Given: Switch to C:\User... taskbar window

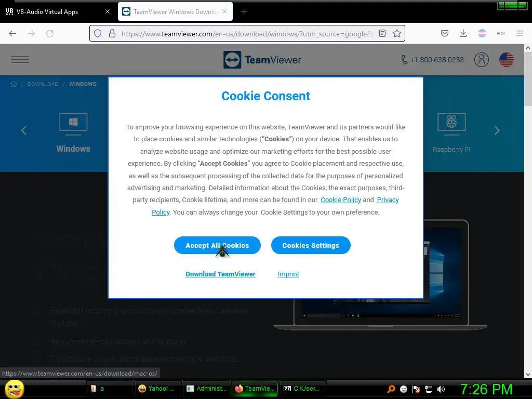Looking at the screenshot, I should 303,389.
